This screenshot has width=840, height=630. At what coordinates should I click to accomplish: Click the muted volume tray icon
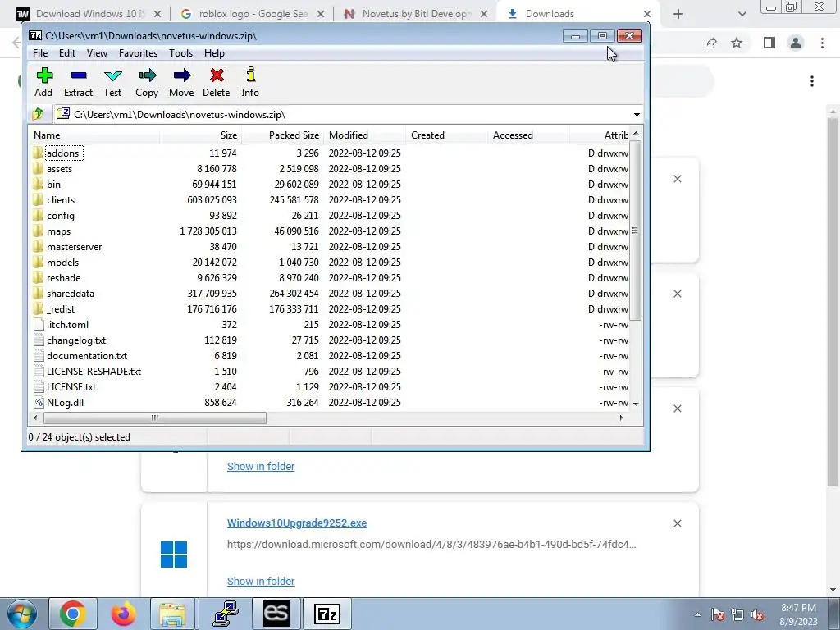[757, 614]
